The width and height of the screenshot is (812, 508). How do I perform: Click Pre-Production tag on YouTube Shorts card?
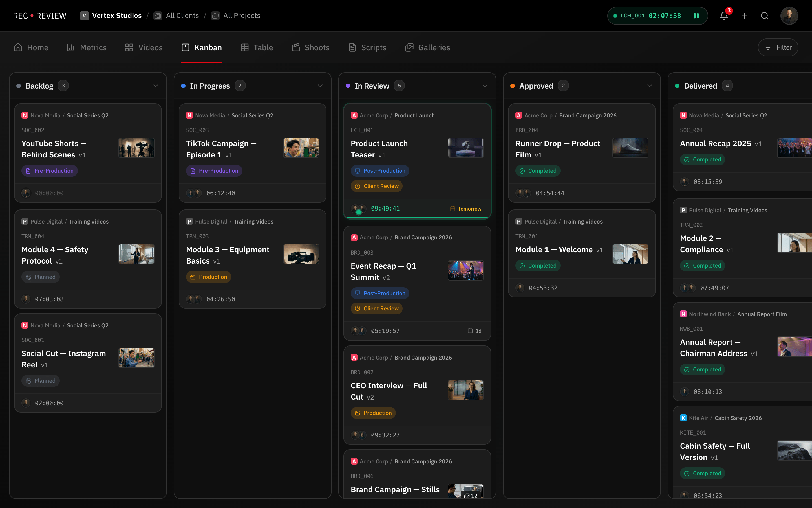(x=50, y=171)
